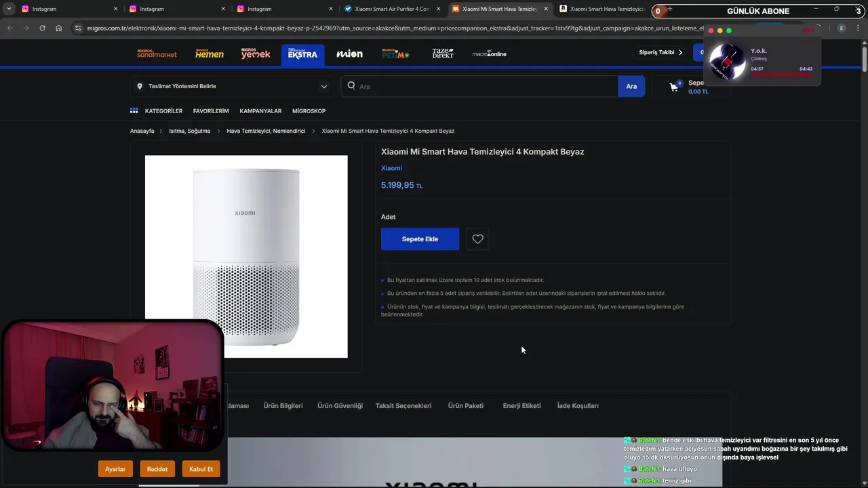Click the product title Xiaomi Mi Smart Hava Temizleyici
Viewport: 868px width, 488px height.
[x=482, y=151]
